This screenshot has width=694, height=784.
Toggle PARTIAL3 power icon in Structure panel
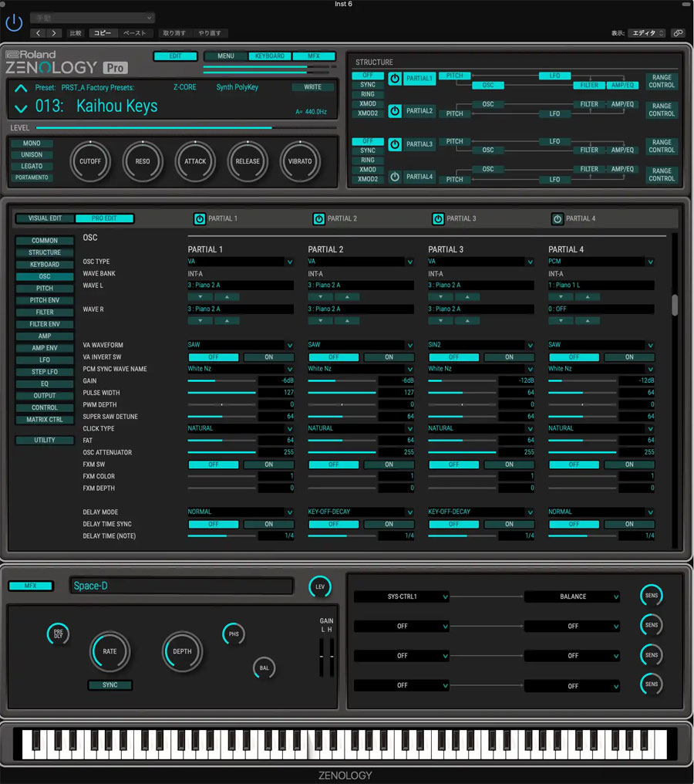pyautogui.click(x=395, y=144)
